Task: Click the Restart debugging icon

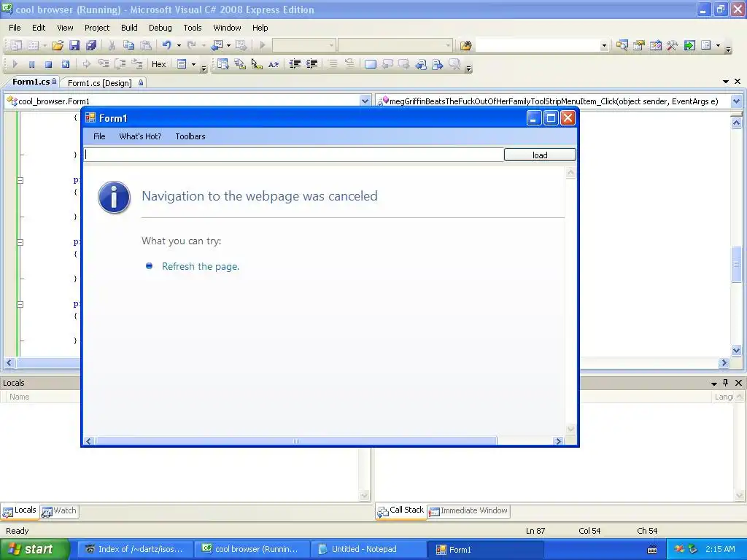Action: coord(65,64)
